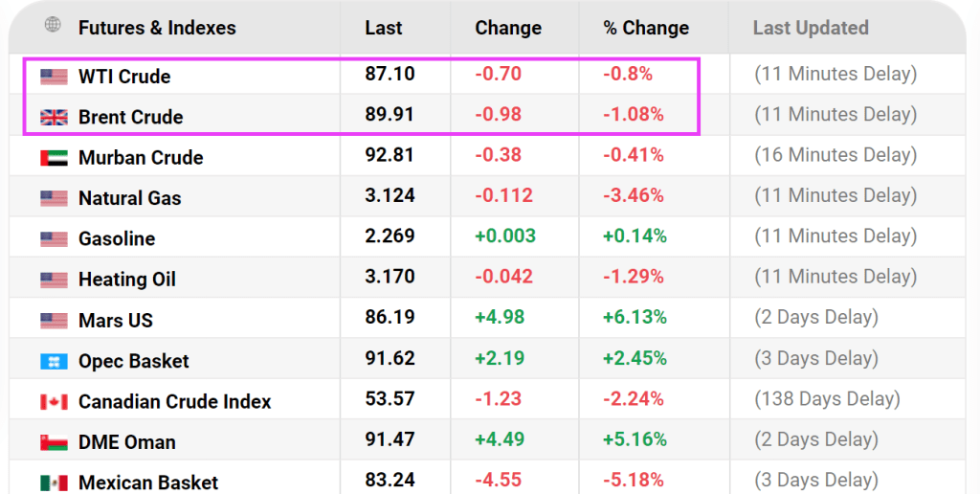
Task: Open the WTI Crude link
Action: pos(124,76)
